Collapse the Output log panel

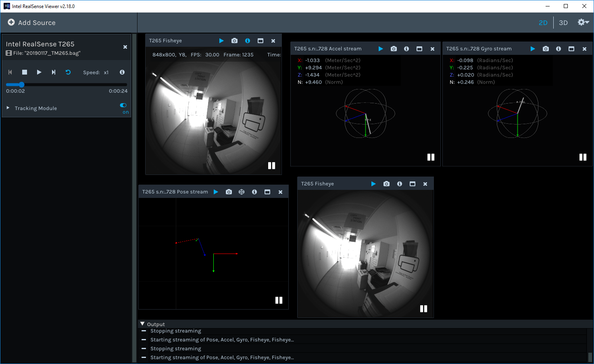[142, 324]
